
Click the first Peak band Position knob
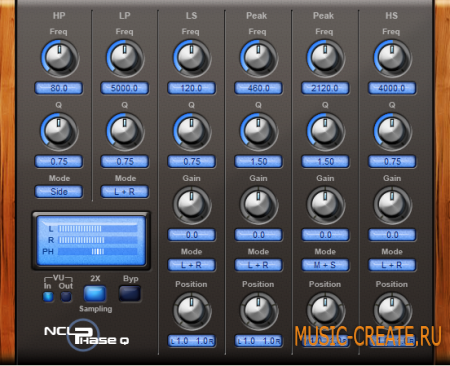coord(258,311)
